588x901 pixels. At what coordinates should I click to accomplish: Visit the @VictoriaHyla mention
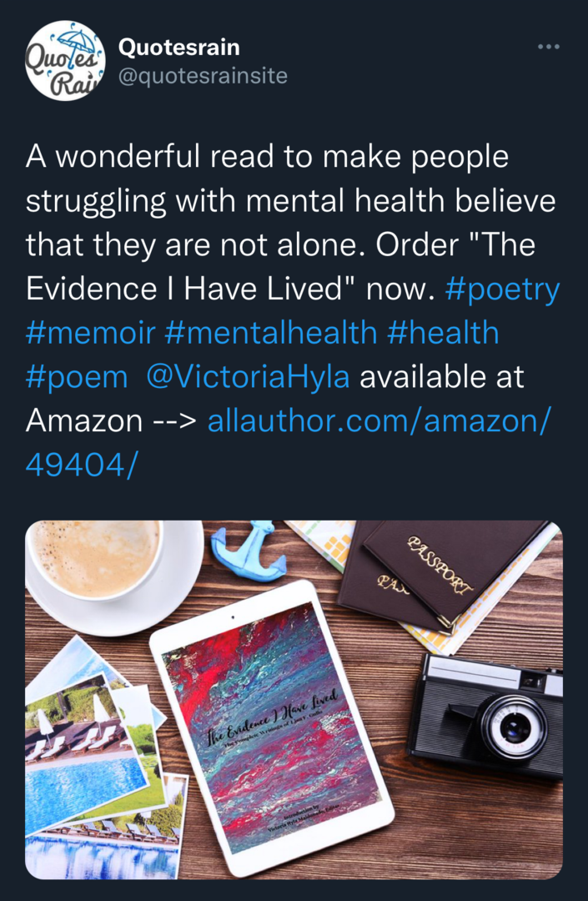[x=248, y=377]
